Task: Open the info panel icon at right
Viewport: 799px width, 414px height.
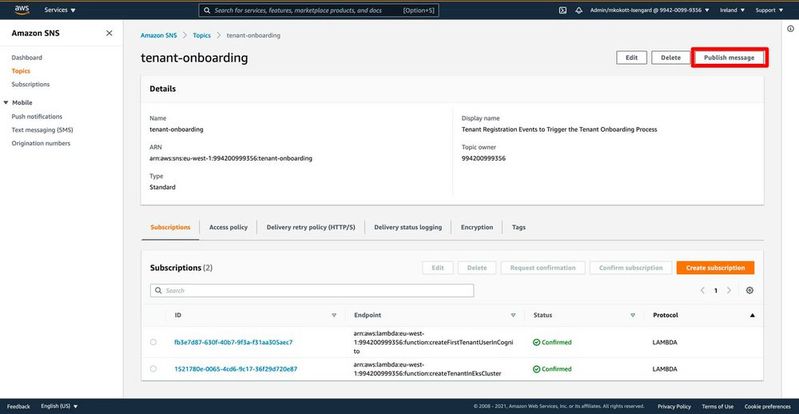Action: click(x=791, y=29)
